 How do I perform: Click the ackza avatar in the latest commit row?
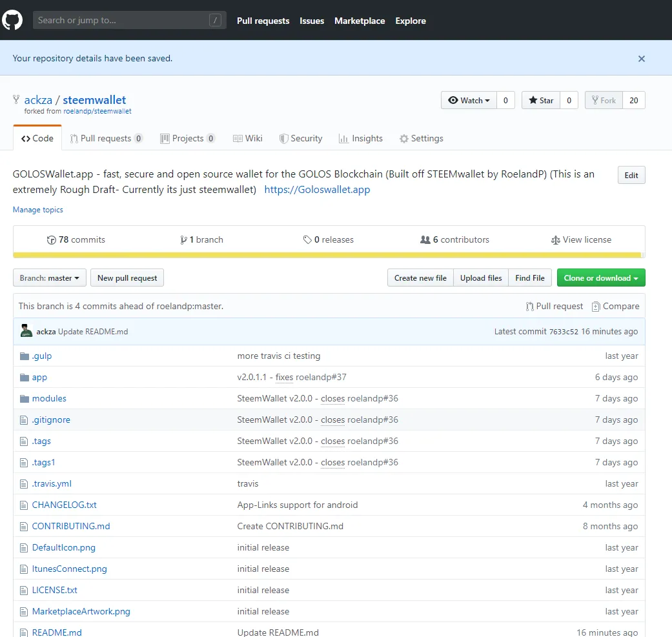click(x=26, y=330)
